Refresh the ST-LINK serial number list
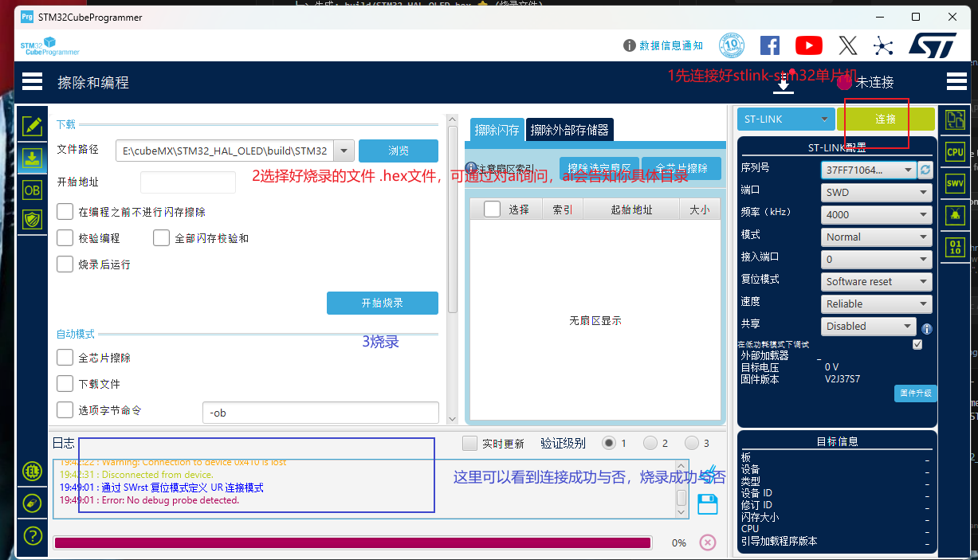Viewport: 978px width, 560px height. (925, 170)
